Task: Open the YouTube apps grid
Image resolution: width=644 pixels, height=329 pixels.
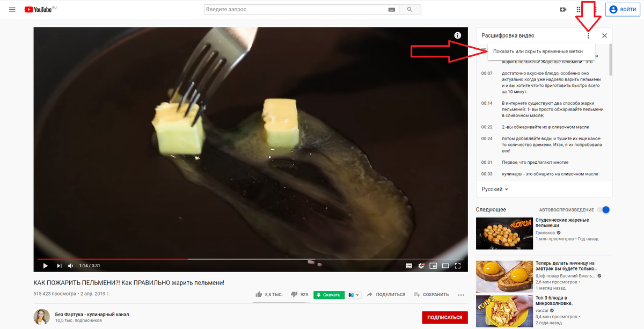Action: coord(579,10)
